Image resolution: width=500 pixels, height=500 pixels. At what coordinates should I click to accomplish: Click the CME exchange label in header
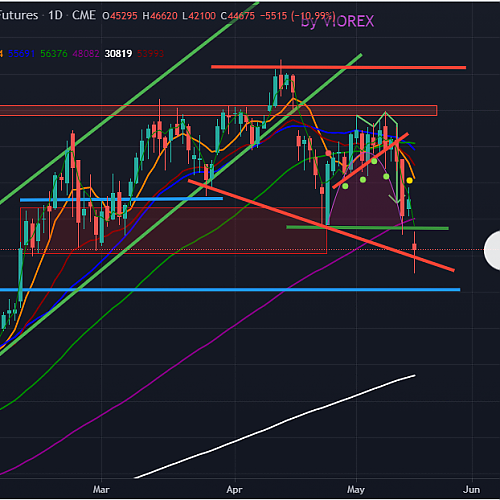point(84,15)
